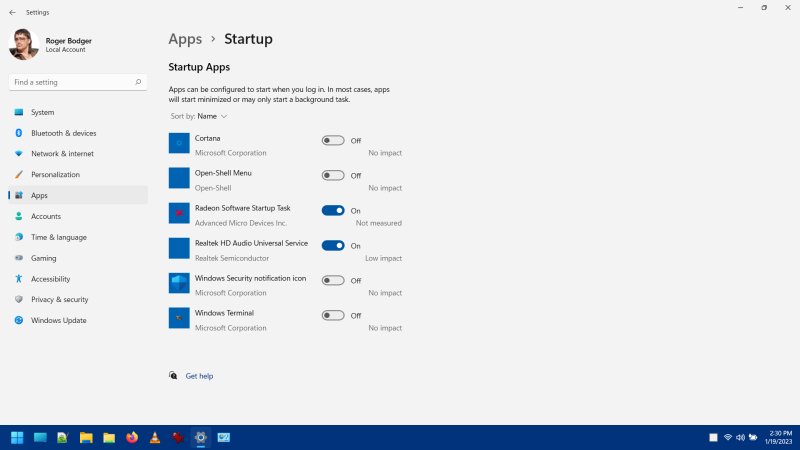Click the 'Low impact' label

pos(383,258)
